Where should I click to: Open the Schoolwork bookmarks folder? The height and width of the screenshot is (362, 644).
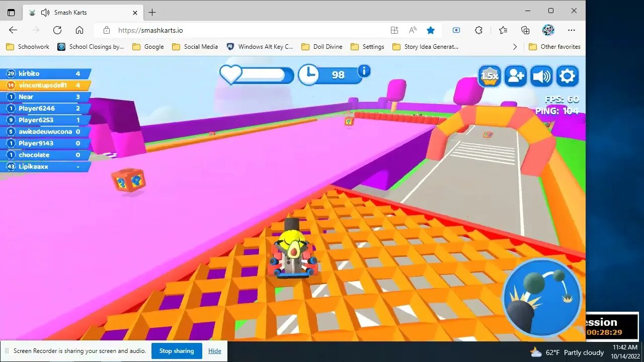click(28, 47)
